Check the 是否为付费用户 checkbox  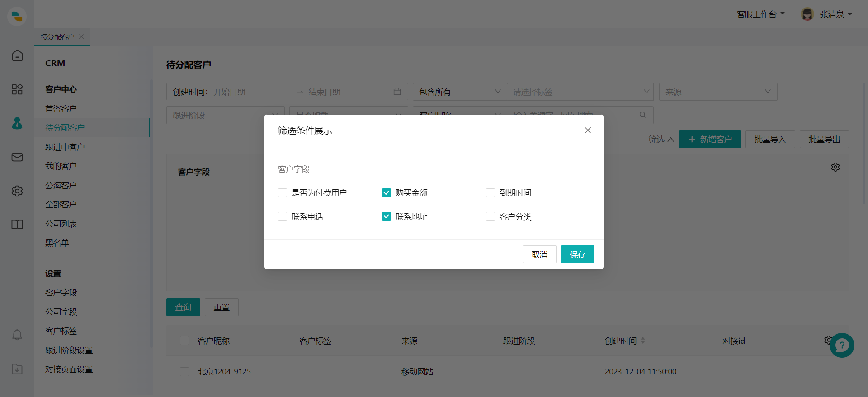[283, 193]
